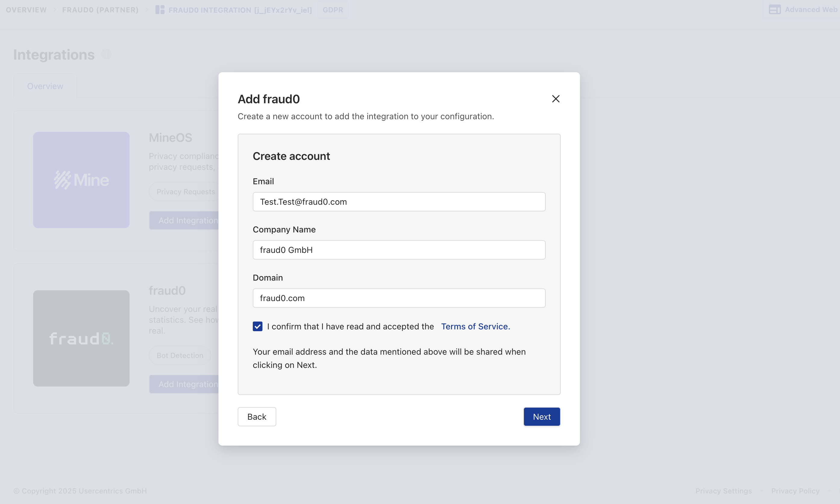This screenshot has height=504, width=840.
Task: Click Add Integration for fraud0
Action: (188, 384)
